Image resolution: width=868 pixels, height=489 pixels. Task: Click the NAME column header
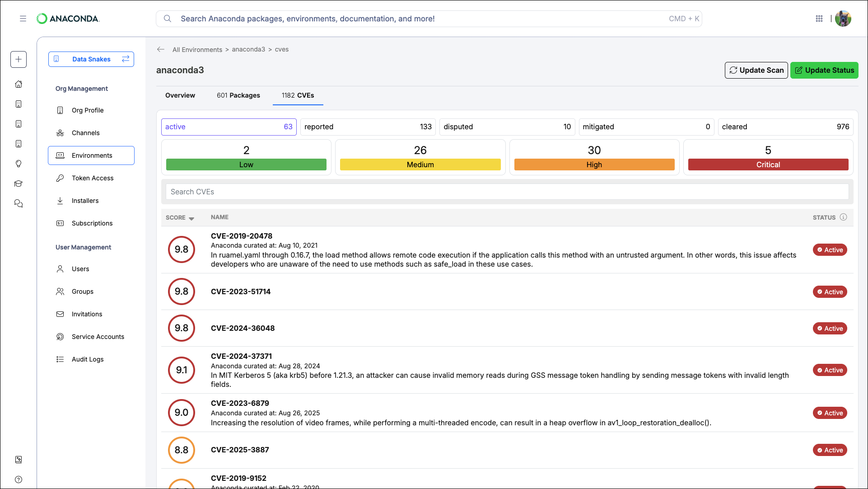[x=219, y=217]
